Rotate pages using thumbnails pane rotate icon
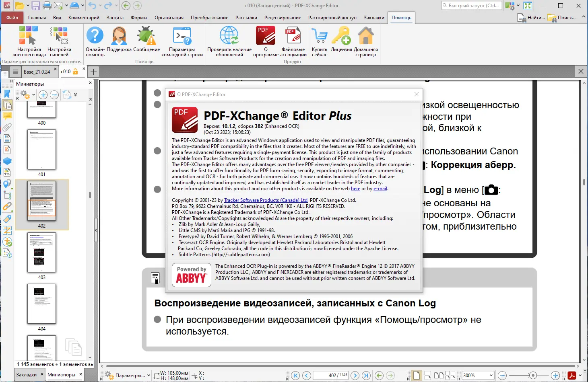The height and width of the screenshot is (382, 588). 67,95
